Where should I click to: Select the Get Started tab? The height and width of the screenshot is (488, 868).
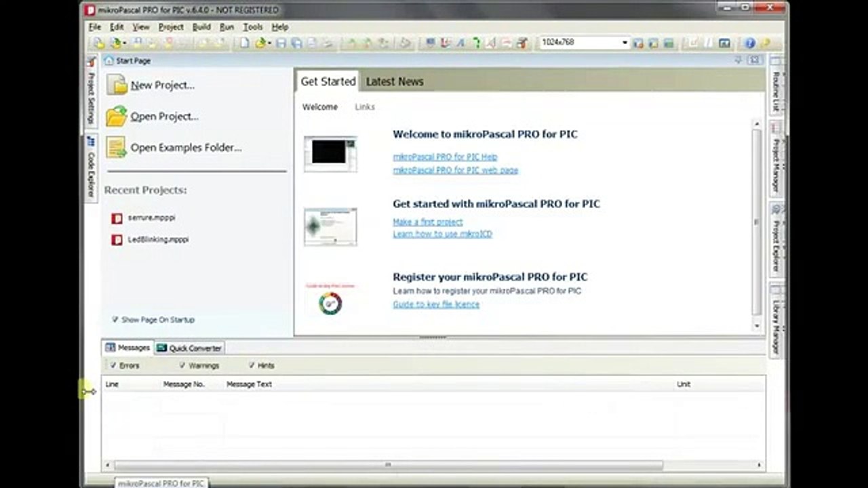pos(328,81)
